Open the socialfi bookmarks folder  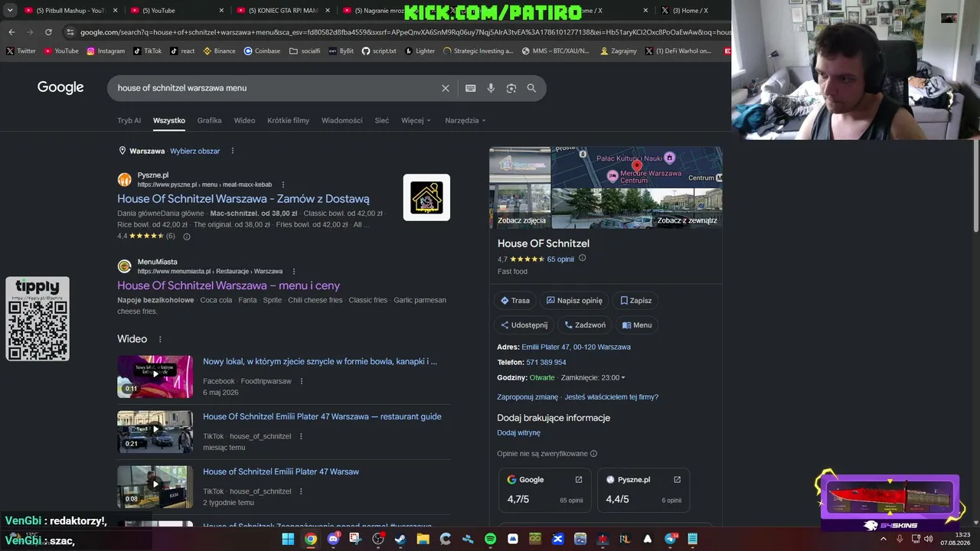[x=305, y=51]
